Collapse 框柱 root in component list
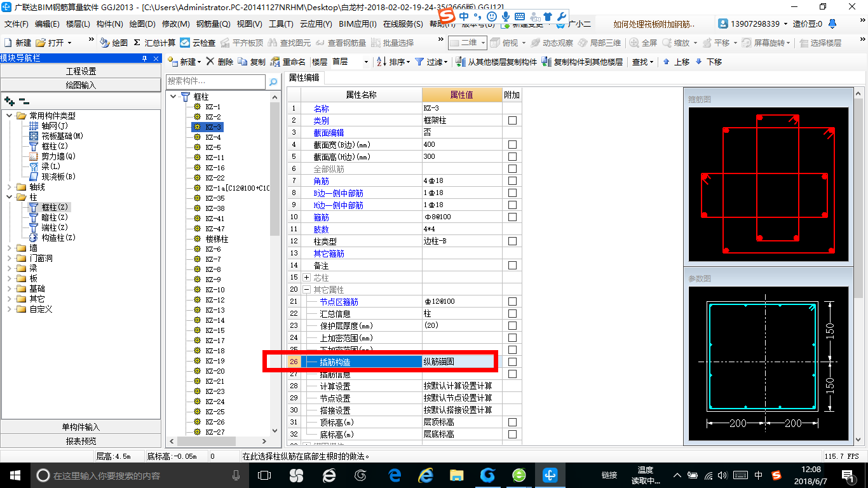Screen dimensions: 868x488 click(x=173, y=97)
